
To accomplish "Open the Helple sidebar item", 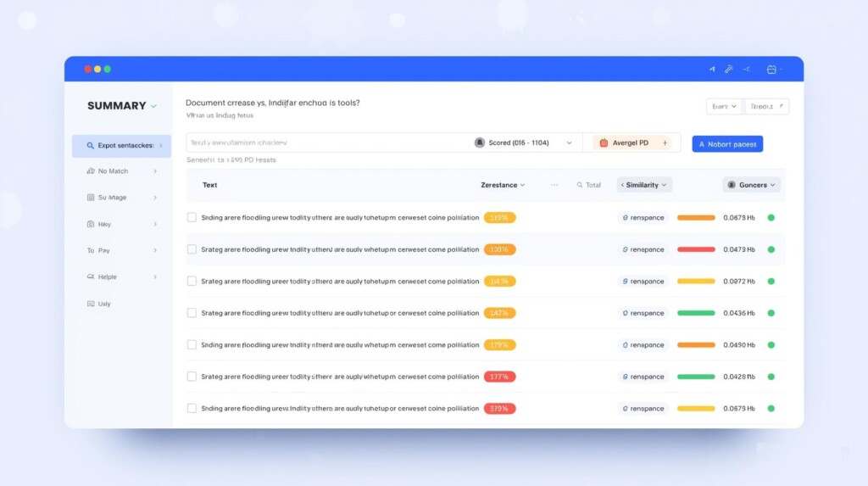I will tap(122, 277).
